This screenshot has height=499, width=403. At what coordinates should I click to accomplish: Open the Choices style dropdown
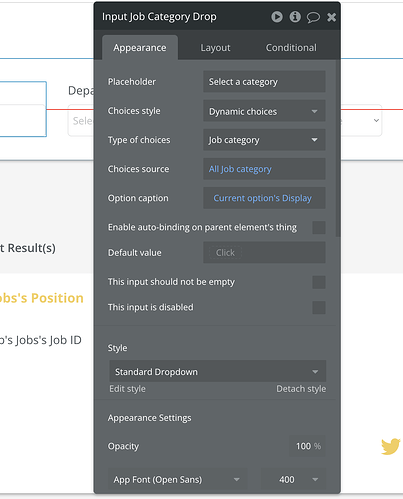click(264, 111)
